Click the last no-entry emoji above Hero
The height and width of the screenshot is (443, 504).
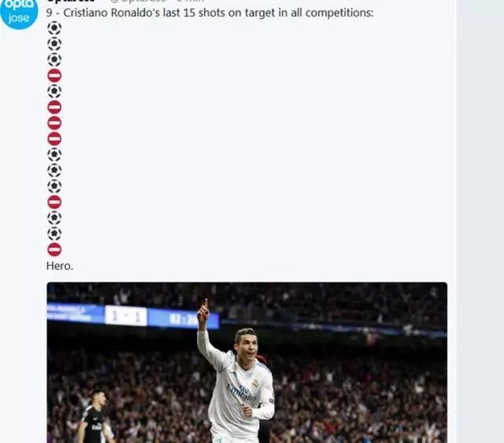54,249
